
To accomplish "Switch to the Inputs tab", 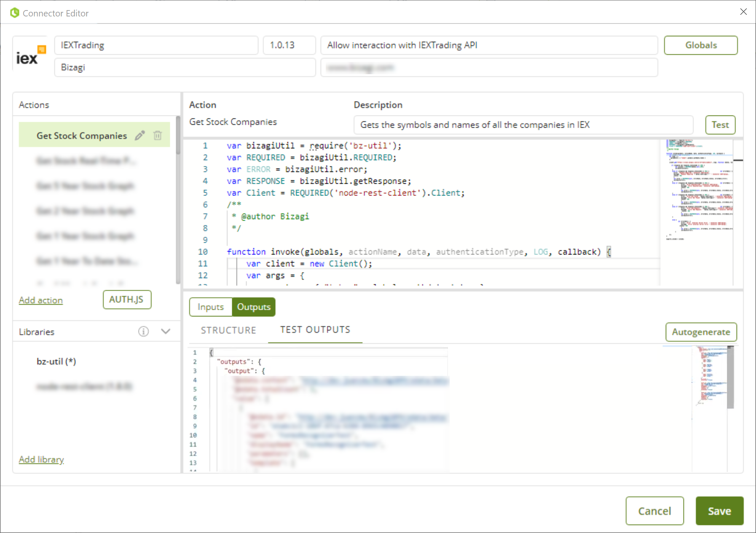I will point(211,307).
